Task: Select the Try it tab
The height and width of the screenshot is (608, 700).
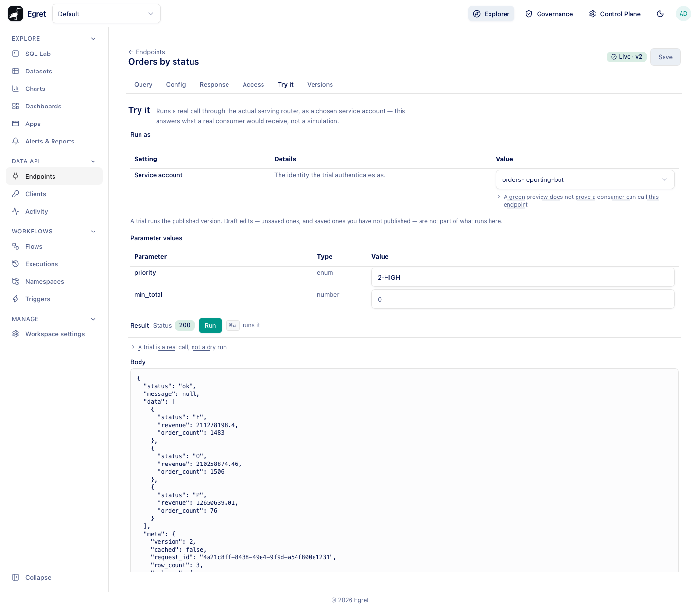Action: coord(286,85)
